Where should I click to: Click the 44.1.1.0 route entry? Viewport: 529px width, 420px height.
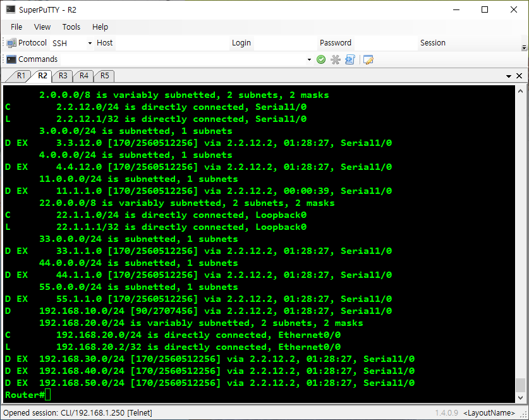click(198, 275)
